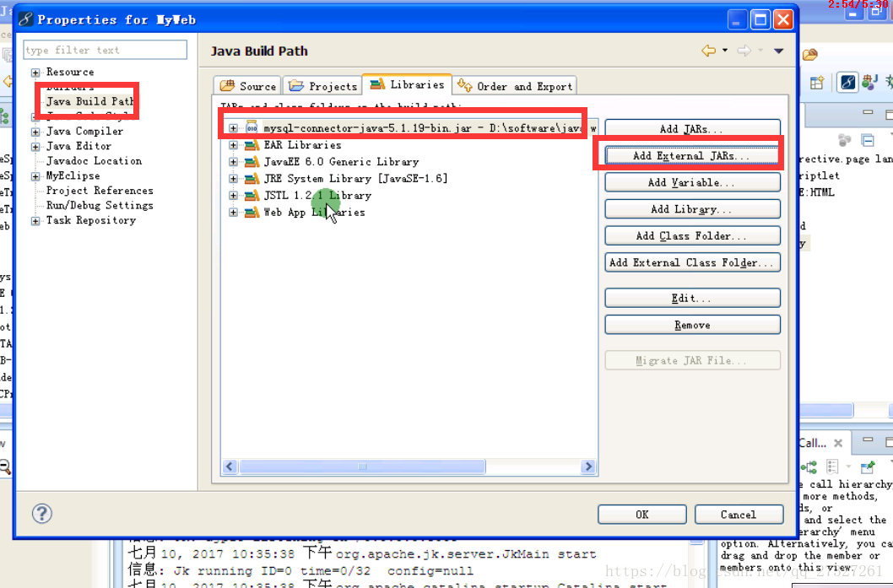Click the EAR Libraries library icon

[x=252, y=145]
